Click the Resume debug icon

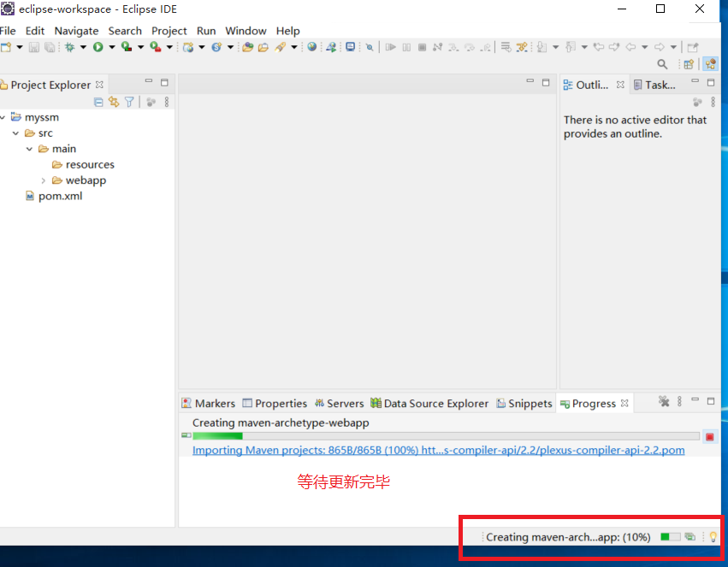pos(390,47)
